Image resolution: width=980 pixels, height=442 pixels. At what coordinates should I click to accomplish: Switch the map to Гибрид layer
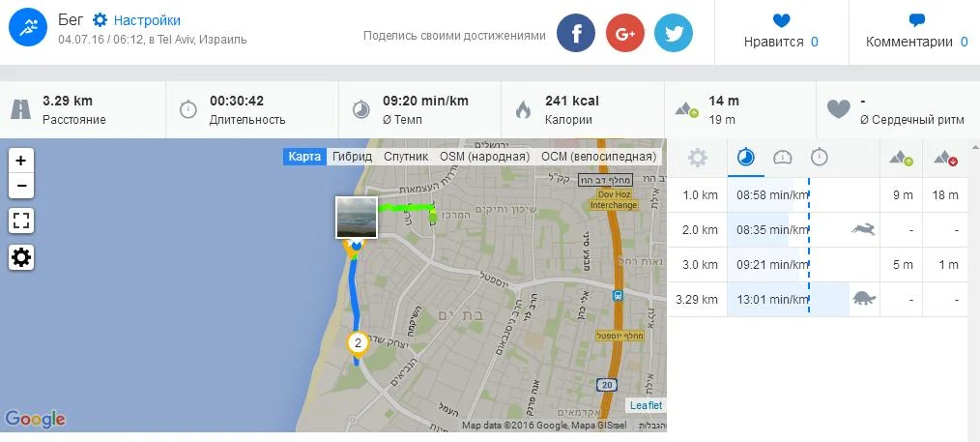(352, 157)
